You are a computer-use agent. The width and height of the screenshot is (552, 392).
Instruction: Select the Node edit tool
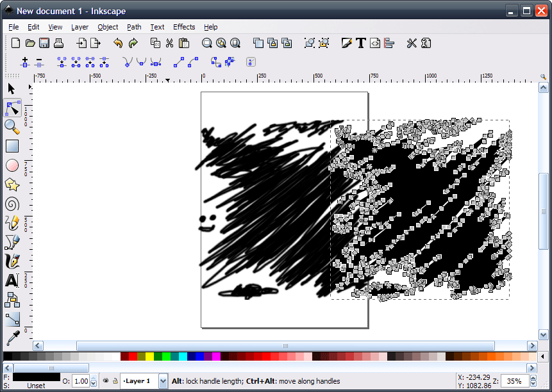point(13,108)
